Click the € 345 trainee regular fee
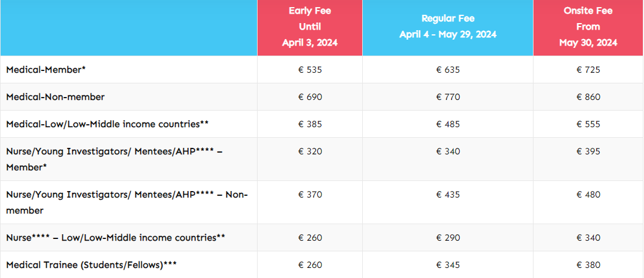Viewport: 644px width, 278px height. pyautogui.click(x=448, y=265)
